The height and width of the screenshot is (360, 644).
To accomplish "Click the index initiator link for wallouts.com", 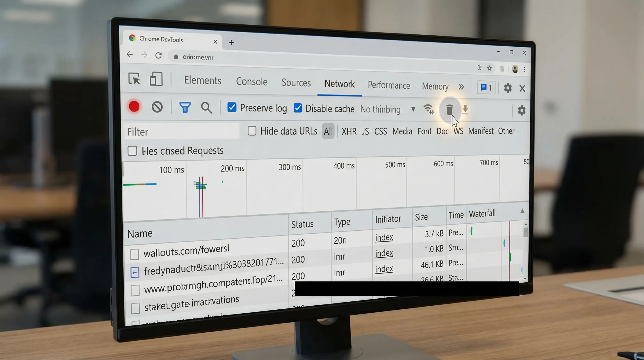I will (384, 237).
